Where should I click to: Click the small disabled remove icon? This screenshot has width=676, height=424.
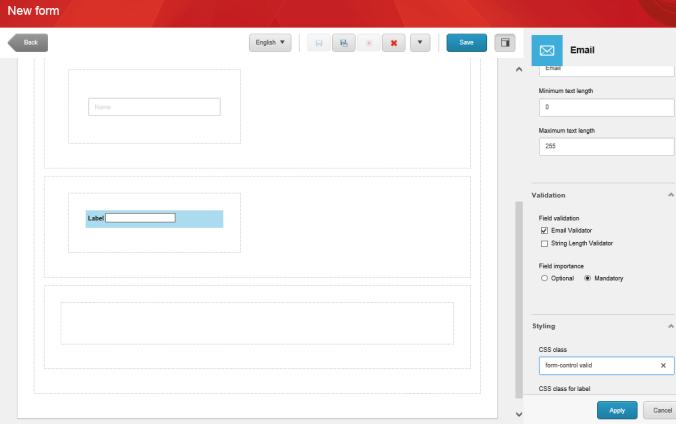pos(369,43)
